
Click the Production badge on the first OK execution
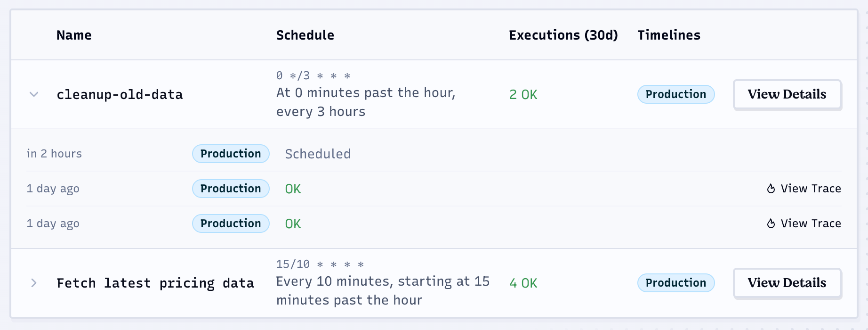(x=230, y=188)
